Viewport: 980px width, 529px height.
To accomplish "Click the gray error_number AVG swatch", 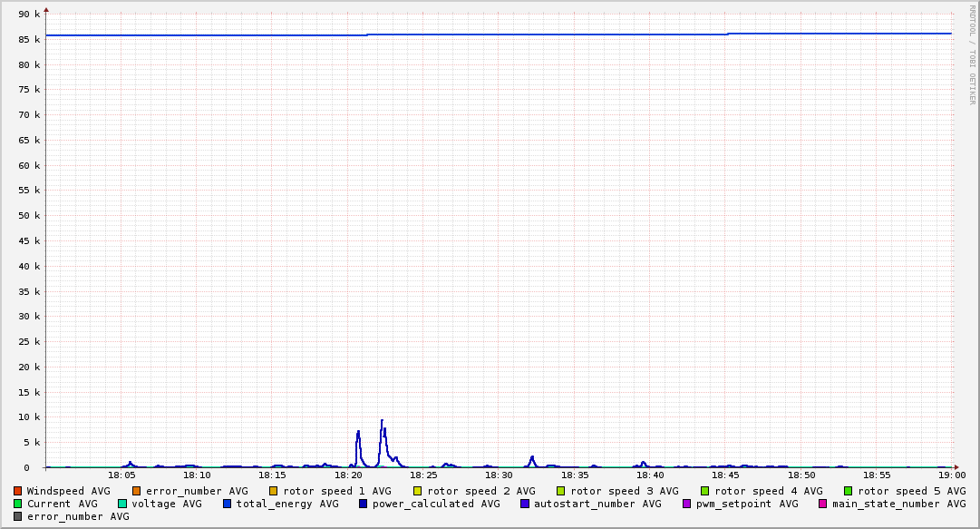I will pos(18,516).
